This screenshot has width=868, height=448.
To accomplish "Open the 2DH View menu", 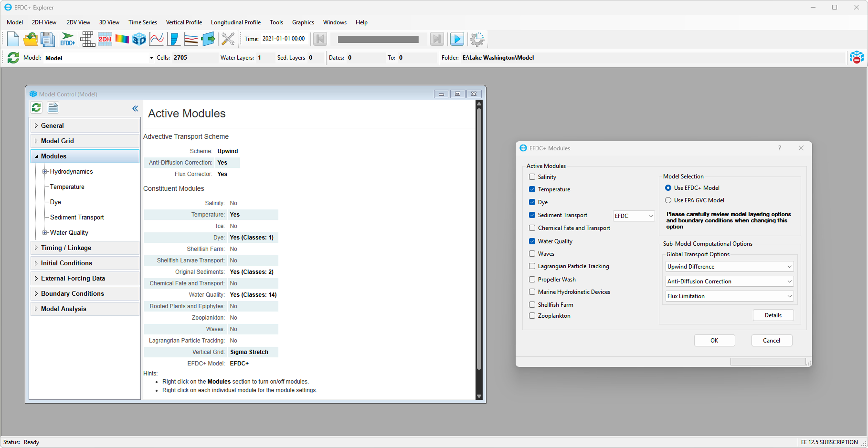I will pyautogui.click(x=44, y=22).
